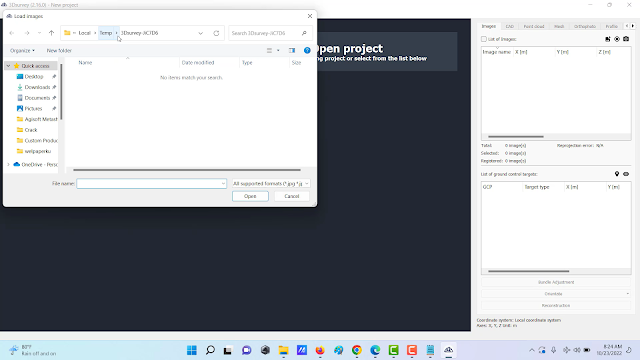Click New folder in the dialog toolbar
The height and width of the screenshot is (360, 640).
point(59,51)
